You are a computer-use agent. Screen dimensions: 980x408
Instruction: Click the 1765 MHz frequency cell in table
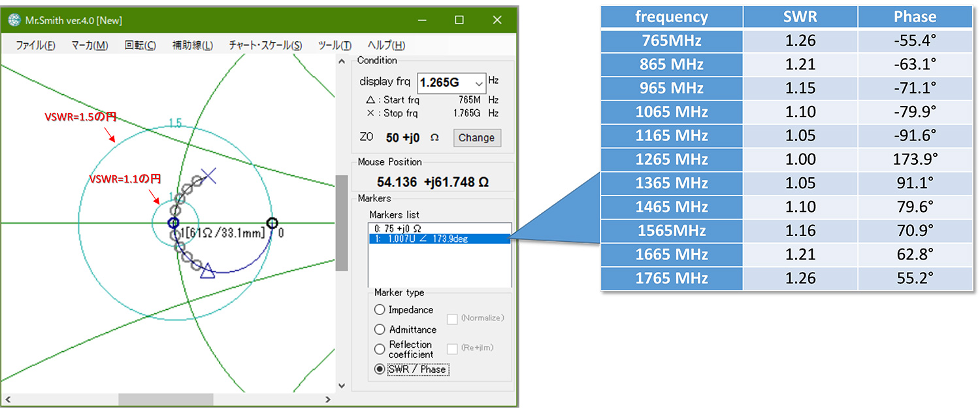coord(672,278)
